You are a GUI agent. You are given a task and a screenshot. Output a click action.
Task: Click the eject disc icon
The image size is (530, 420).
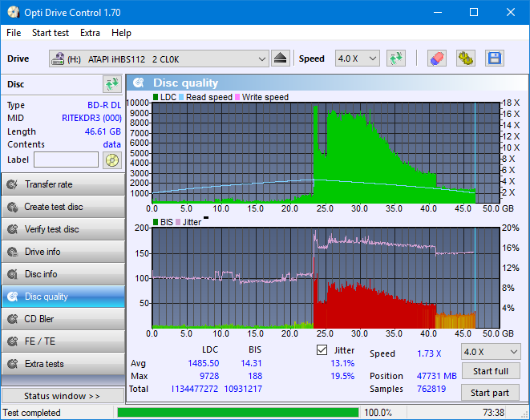coord(280,59)
